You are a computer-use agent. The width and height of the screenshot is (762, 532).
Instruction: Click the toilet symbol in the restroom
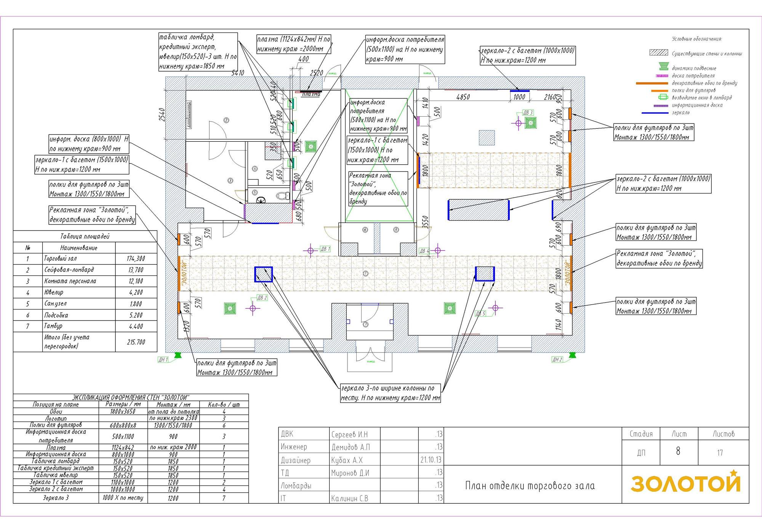282,196
